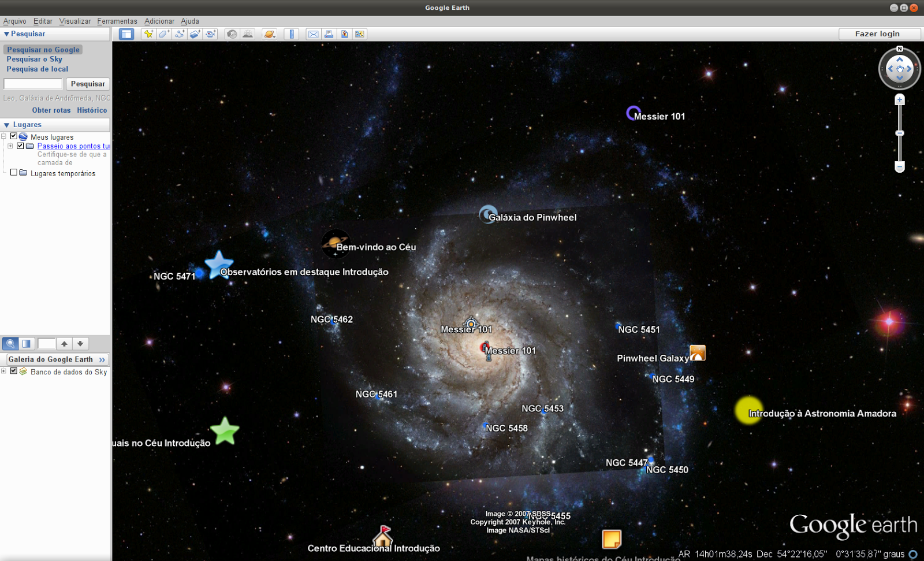Move selected place down with arrow
The height and width of the screenshot is (561, 924).
tap(80, 344)
